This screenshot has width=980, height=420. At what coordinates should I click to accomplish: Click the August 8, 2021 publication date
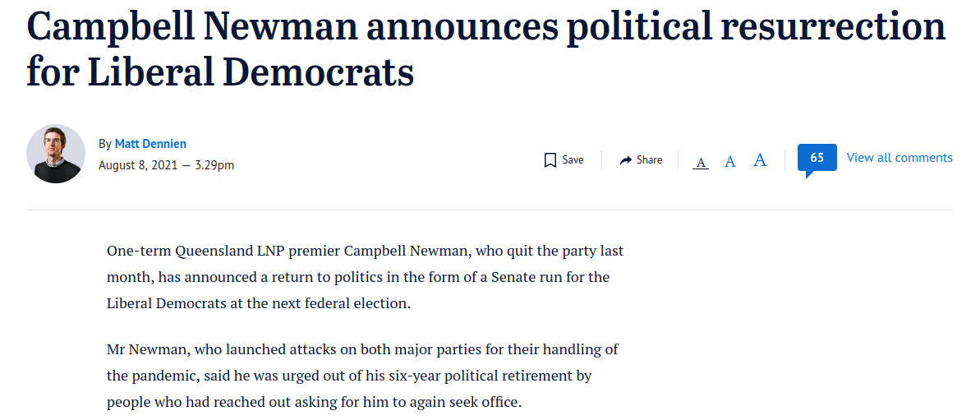pyautogui.click(x=138, y=165)
